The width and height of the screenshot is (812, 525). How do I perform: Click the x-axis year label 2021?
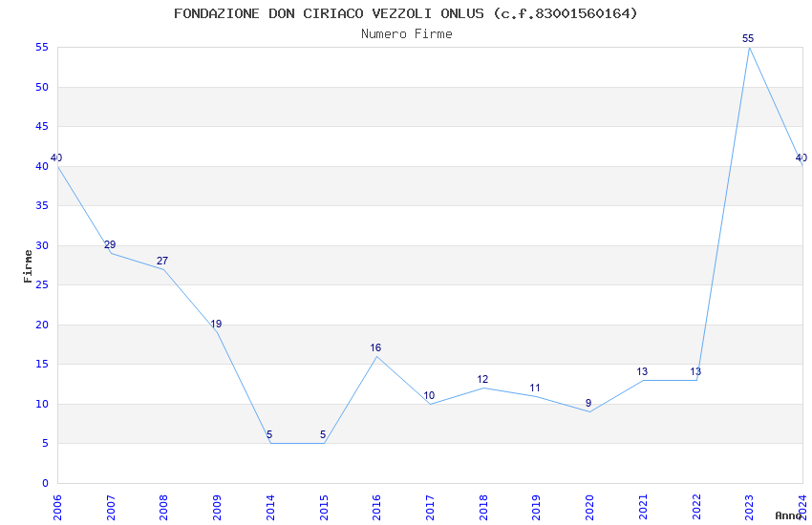point(643,507)
